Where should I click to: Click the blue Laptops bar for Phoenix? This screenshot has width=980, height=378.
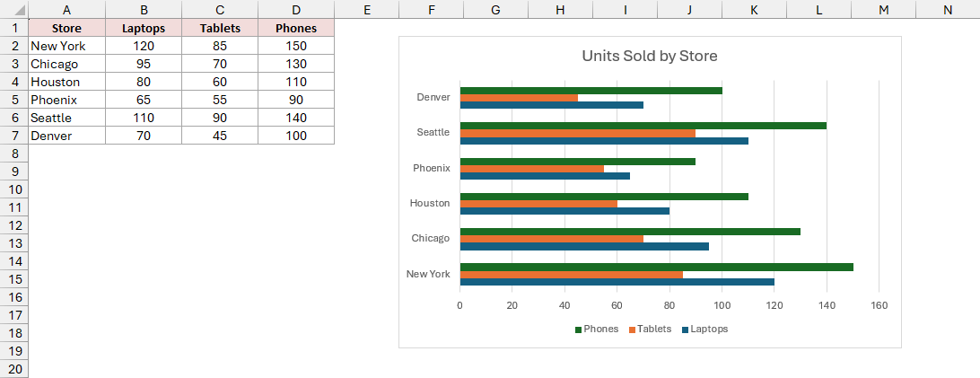click(545, 176)
